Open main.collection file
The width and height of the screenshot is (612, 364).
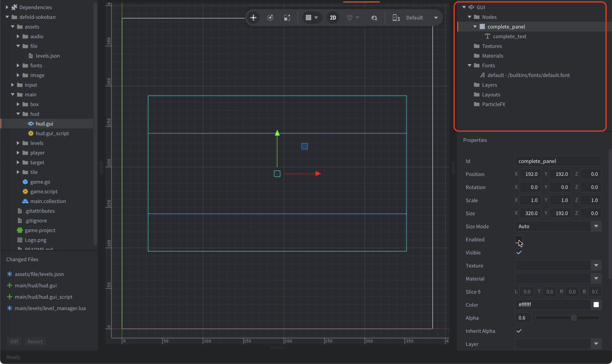pos(48,201)
